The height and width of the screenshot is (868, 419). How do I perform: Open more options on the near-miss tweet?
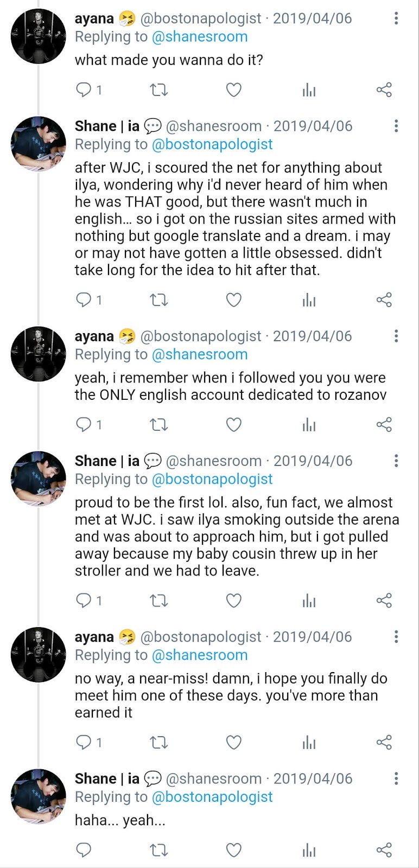coord(396,637)
